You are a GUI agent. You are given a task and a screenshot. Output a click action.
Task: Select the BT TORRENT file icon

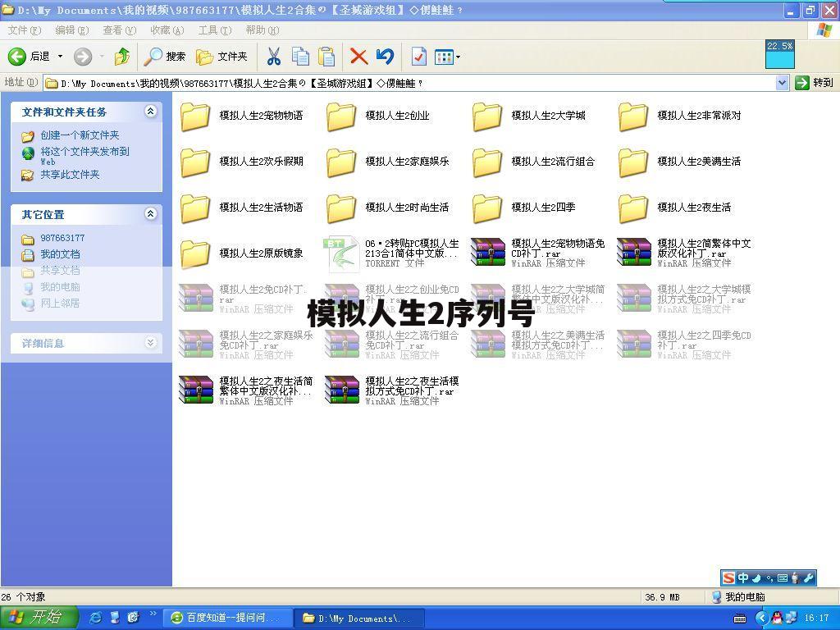pos(342,253)
